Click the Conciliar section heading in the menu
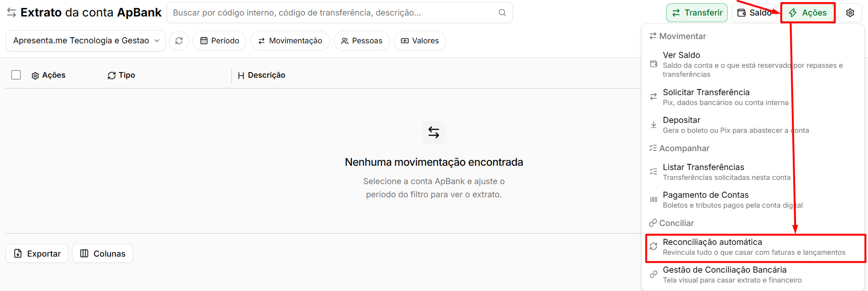Screen dimensions: 868x291 click(x=677, y=223)
